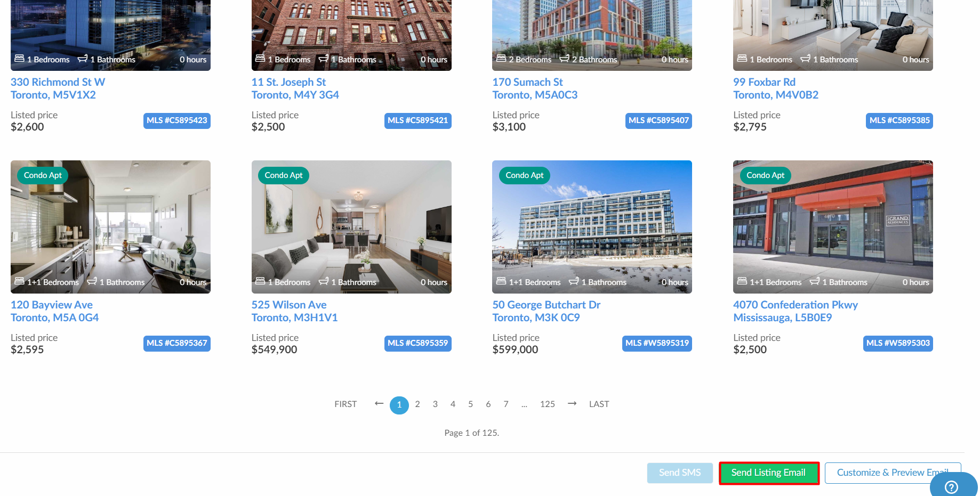The image size is (980, 496).
Task: Click bathtub icon on 4070 Confederation Pkwy photo
Action: [815, 281]
